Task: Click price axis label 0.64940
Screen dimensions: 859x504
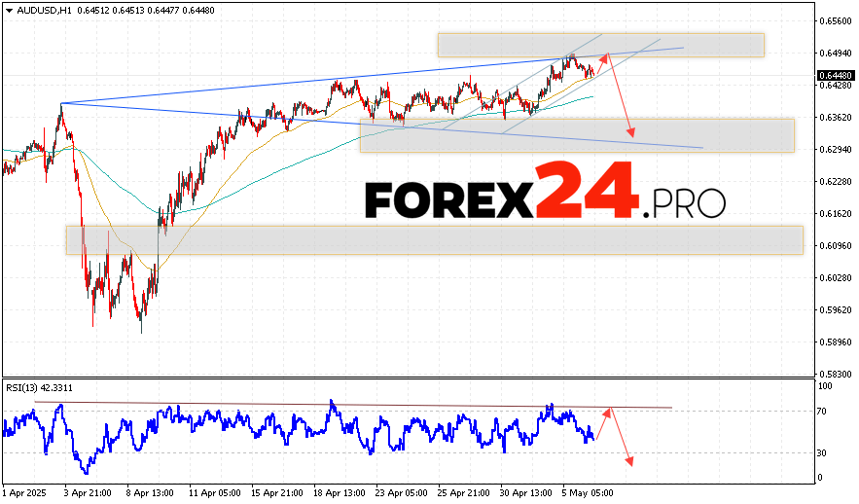Action: [x=836, y=54]
